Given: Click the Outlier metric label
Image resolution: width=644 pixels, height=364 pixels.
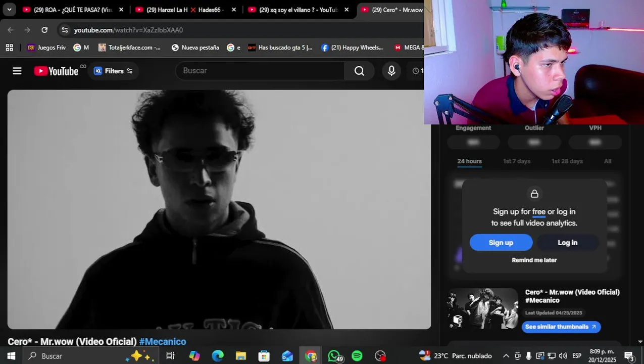Looking at the screenshot, I should pos(534,128).
